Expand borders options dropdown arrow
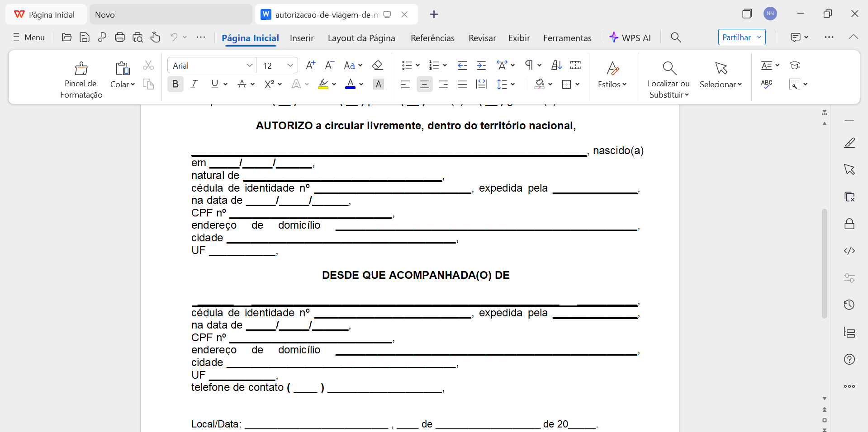 pos(577,84)
